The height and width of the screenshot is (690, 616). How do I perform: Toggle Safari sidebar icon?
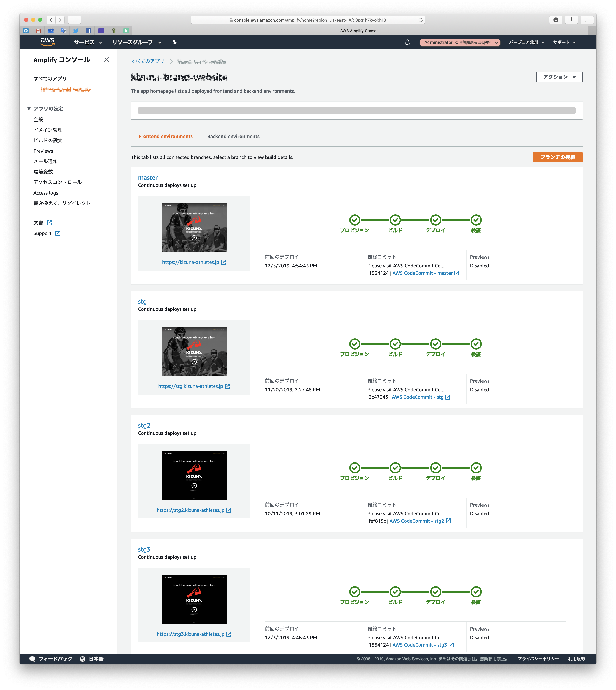pyautogui.click(x=74, y=20)
